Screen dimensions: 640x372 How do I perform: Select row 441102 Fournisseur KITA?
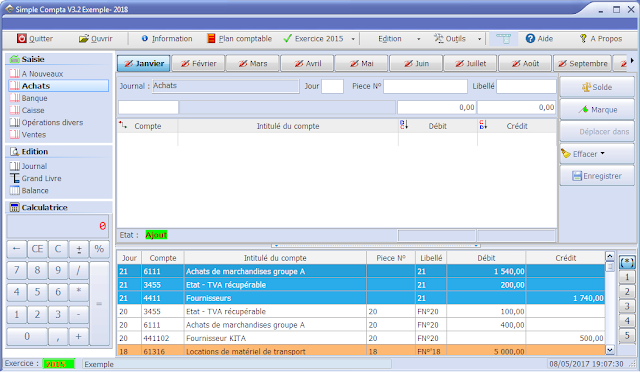point(361,338)
